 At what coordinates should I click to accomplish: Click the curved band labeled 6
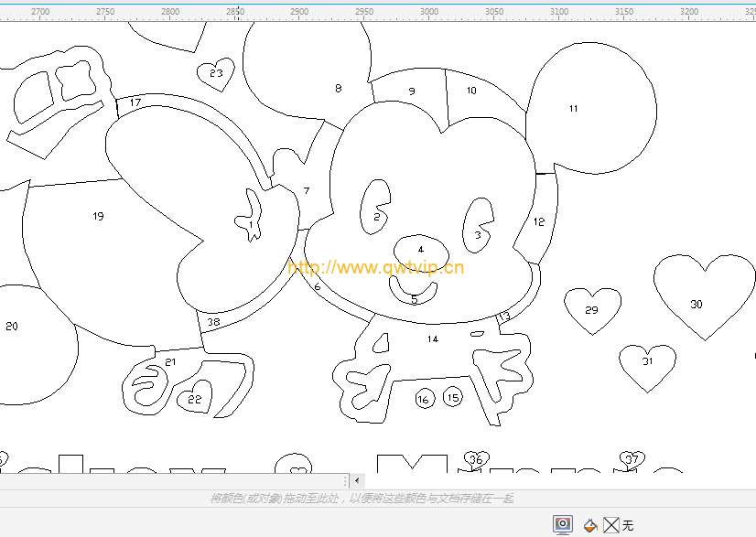click(x=317, y=286)
